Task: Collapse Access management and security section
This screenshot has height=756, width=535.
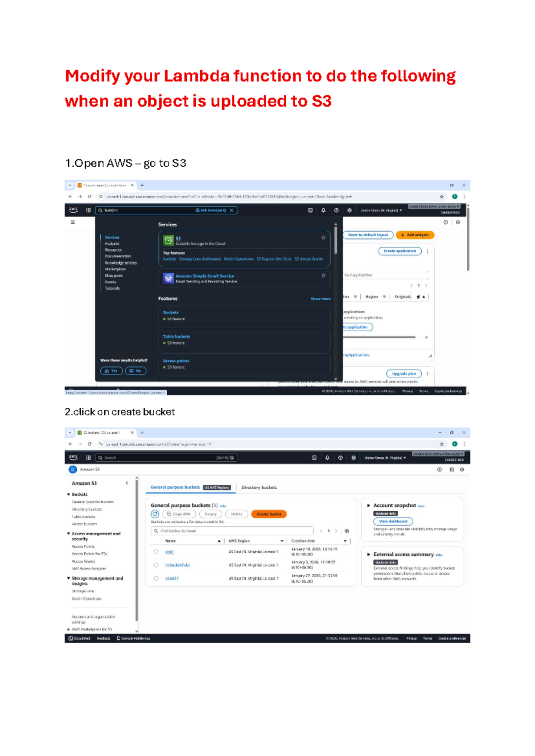Action: (x=69, y=534)
